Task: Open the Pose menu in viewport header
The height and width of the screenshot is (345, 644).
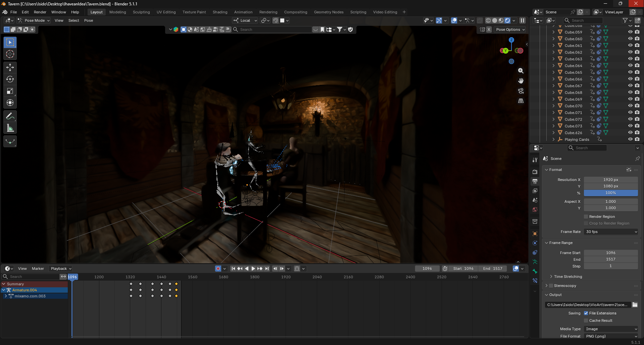Action: [x=89, y=20]
